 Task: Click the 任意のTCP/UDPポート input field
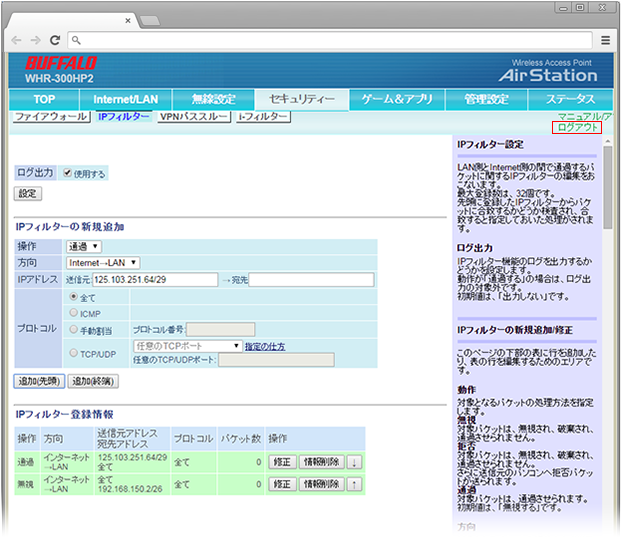[x=276, y=360]
